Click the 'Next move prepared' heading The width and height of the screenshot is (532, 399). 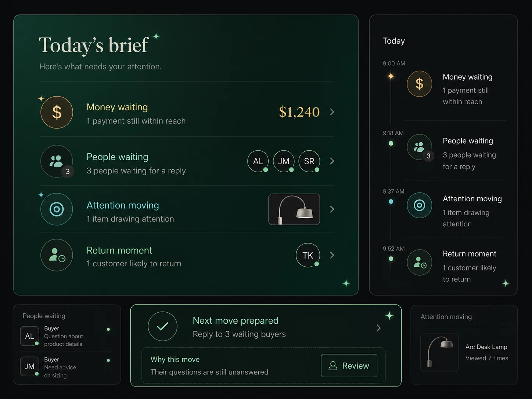[236, 320]
